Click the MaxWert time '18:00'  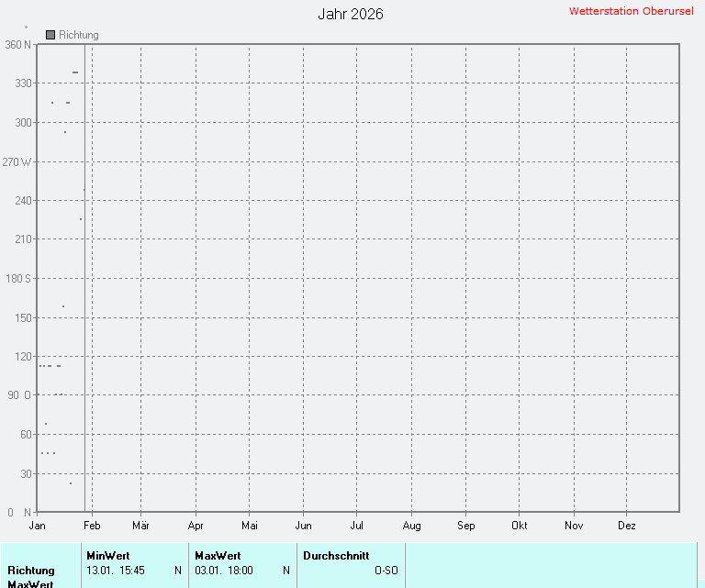coord(241,571)
